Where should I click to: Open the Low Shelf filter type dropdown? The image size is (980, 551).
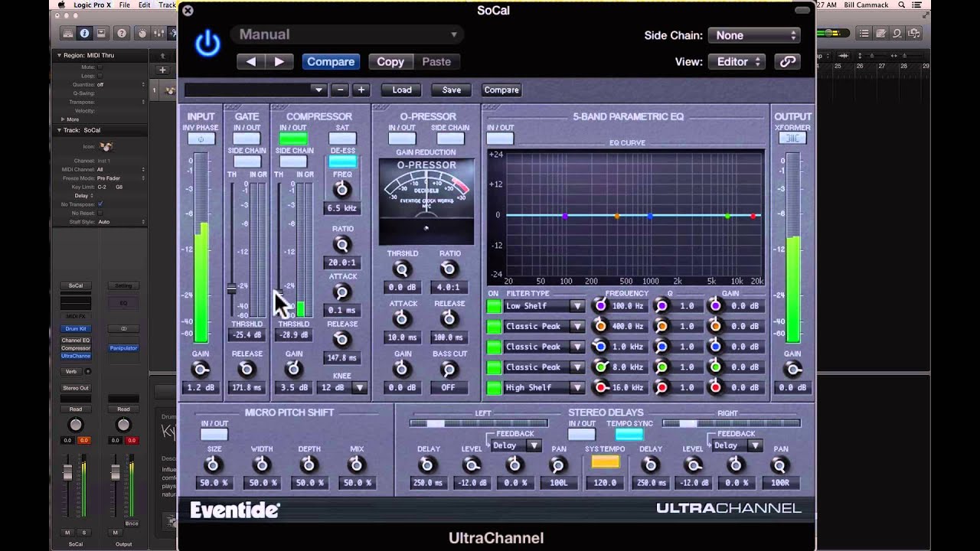pos(544,306)
